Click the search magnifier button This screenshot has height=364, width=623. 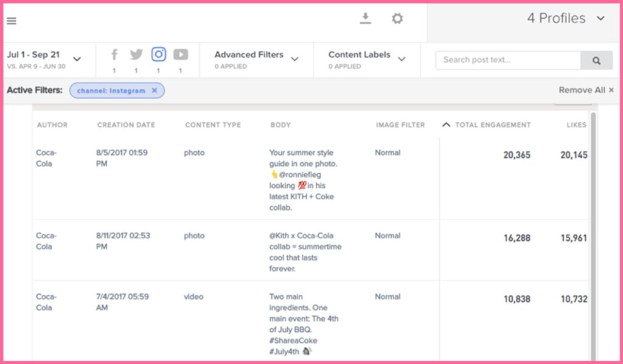[x=596, y=60]
